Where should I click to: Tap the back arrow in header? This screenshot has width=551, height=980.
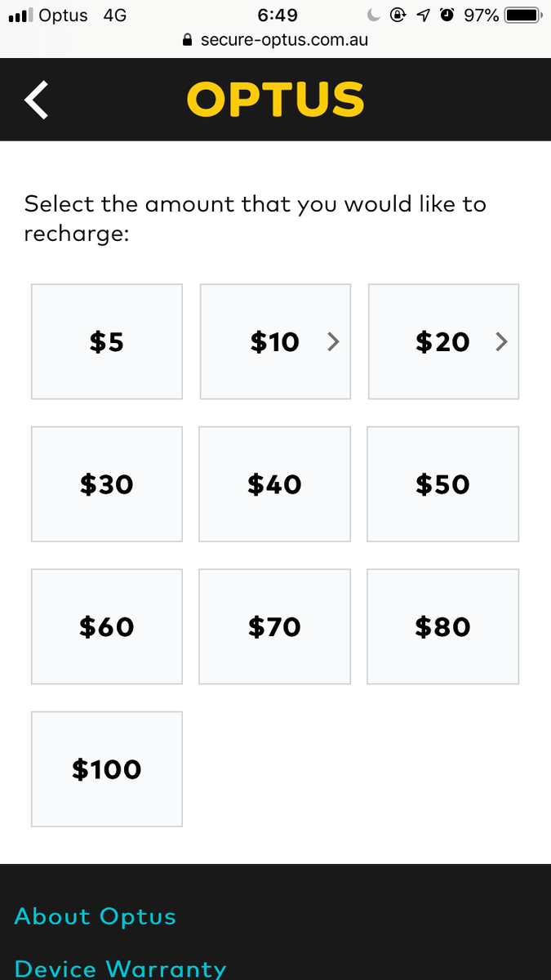tap(37, 100)
